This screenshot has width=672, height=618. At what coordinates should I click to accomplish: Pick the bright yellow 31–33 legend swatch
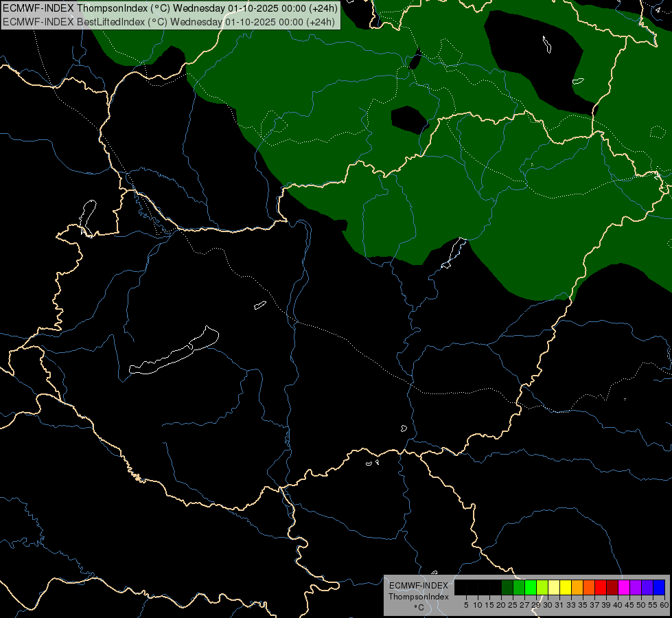point(566,587)
